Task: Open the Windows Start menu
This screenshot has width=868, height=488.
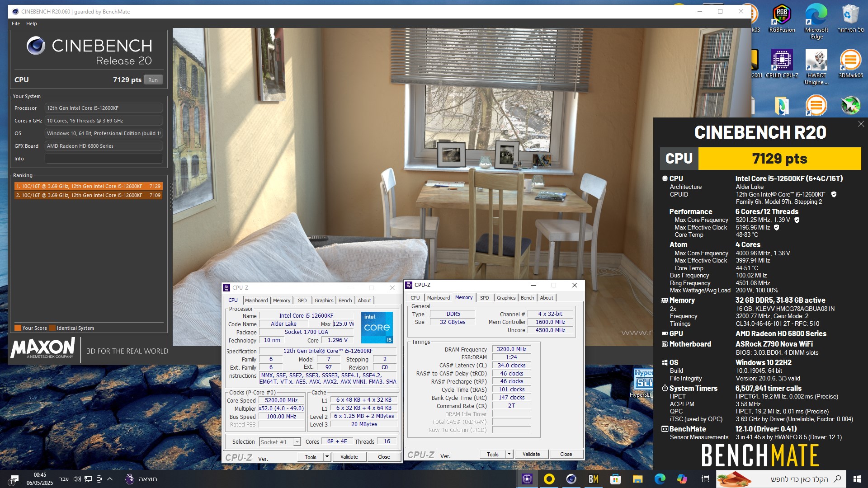Action: coord(857,479)
